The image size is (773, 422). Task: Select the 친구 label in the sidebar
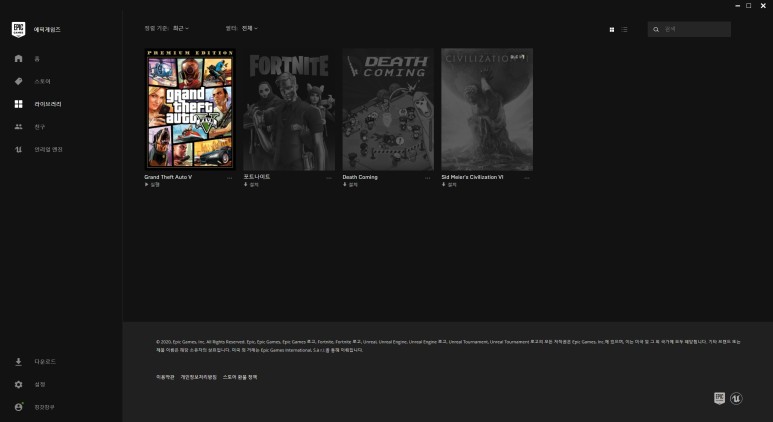[x=39, y=127]
